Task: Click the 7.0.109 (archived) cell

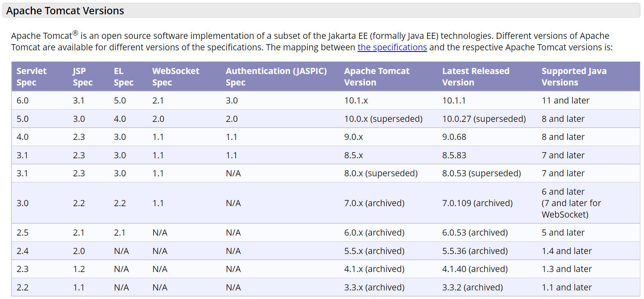Action: (x=477, y=203)
